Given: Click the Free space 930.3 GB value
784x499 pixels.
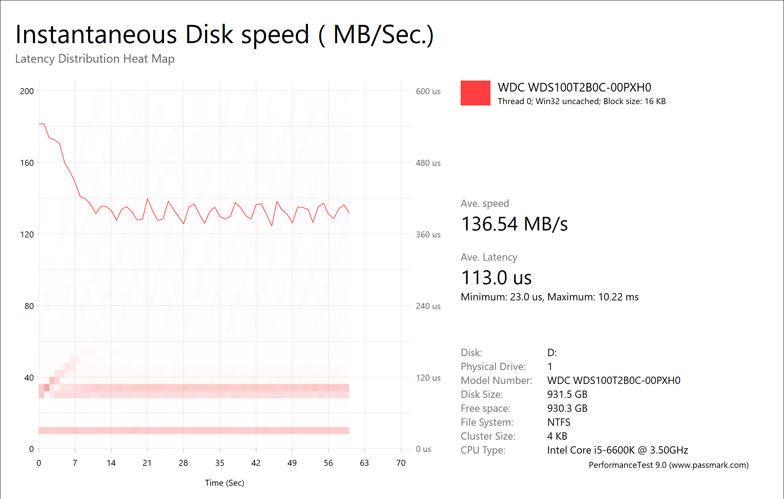Looking at the screenshot, I should pos(568,408).
